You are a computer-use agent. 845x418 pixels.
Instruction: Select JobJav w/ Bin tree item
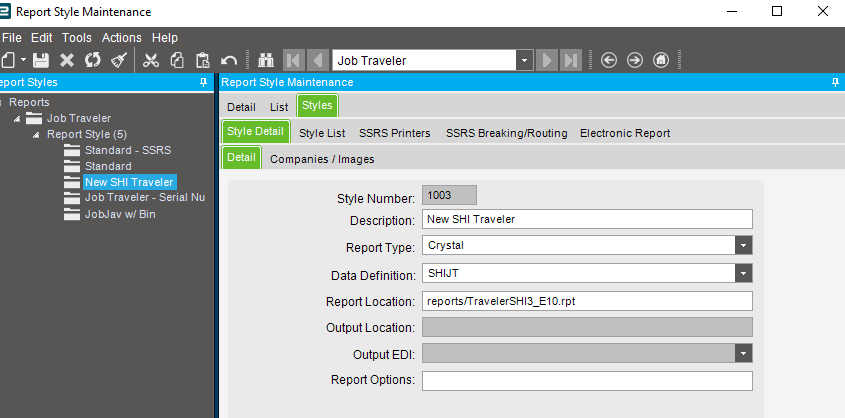point(119,213)
